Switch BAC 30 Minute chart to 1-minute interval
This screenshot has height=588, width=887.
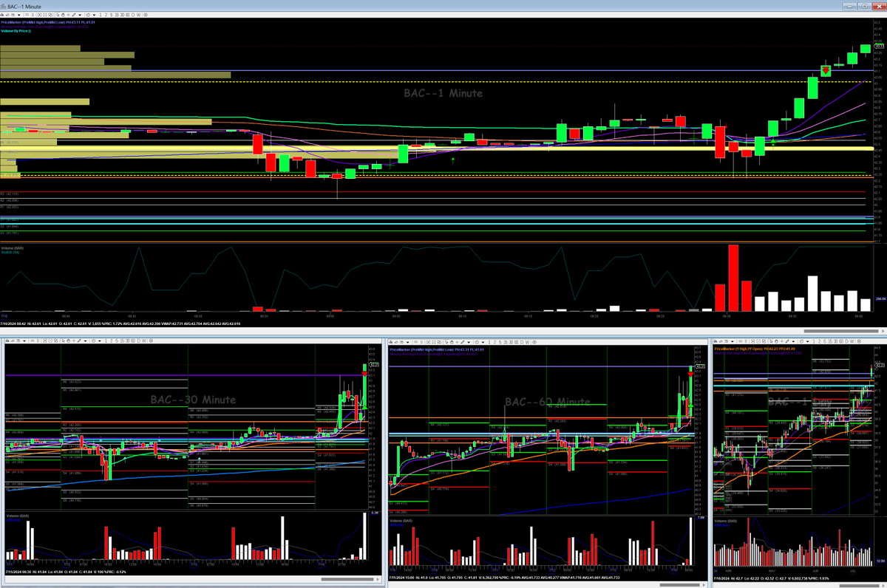[106, 341]
